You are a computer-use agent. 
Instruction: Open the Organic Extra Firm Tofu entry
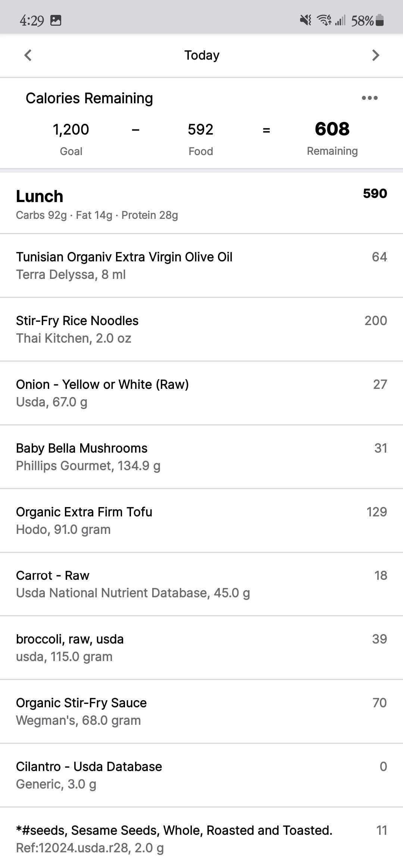tap(201, 521)
